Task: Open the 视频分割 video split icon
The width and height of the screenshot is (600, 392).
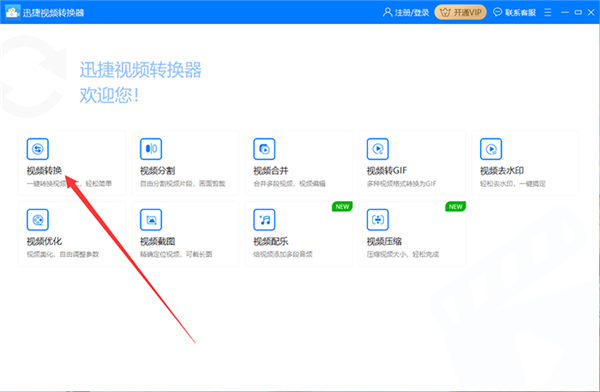Action: tap(151, 149)
